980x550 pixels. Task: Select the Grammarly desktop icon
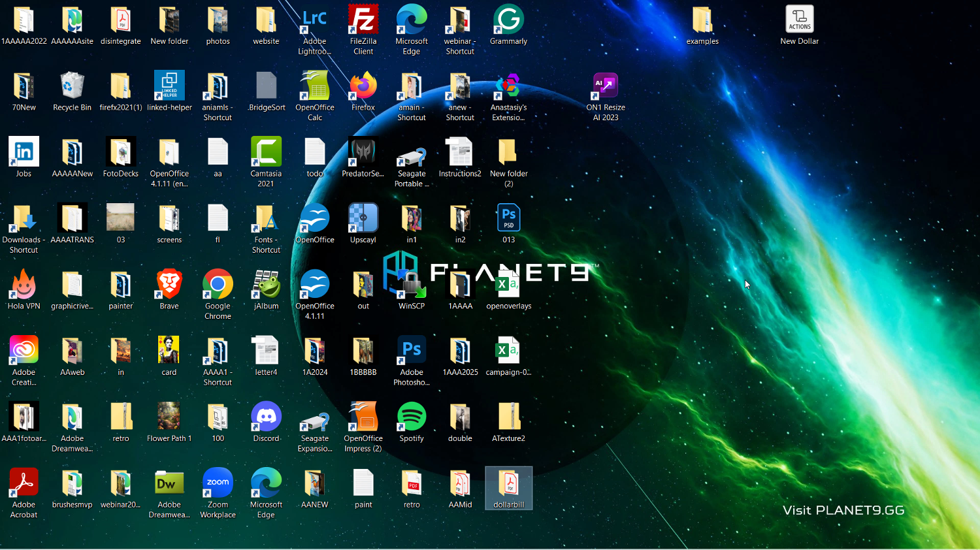pyautogui.click(x=508, y=21)
